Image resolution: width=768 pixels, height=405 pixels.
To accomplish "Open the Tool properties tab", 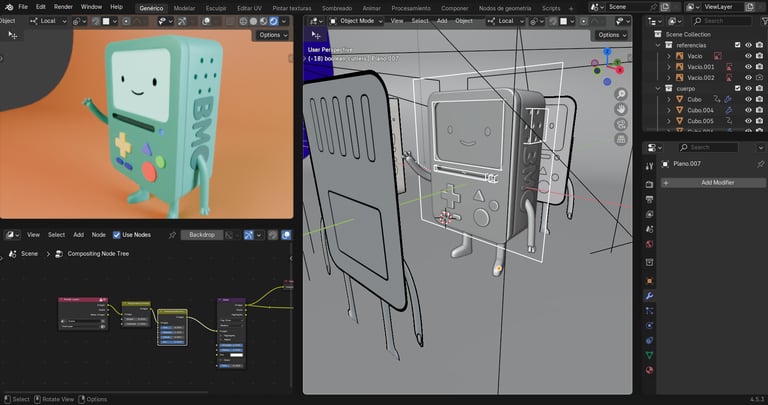I will coord(649,167).
